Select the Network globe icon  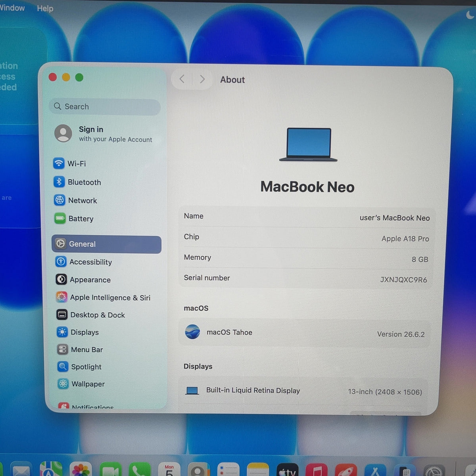(59, 200)
